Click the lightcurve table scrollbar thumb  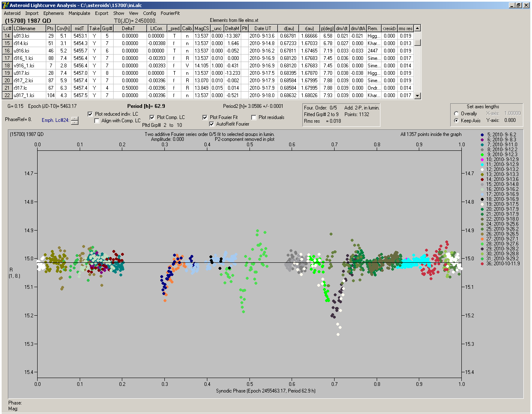(418, 43)
